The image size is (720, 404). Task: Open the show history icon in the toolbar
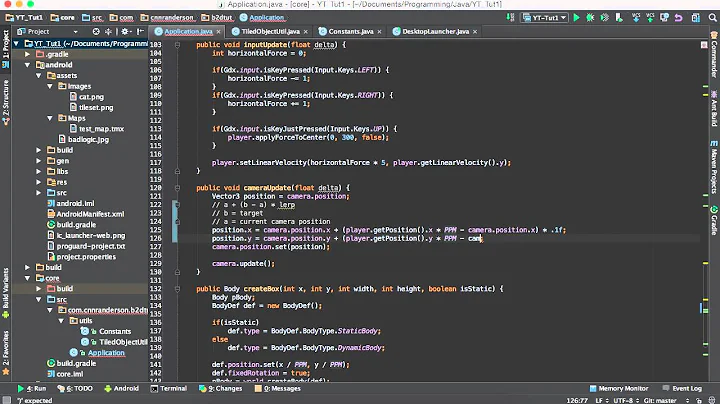(x=664, y=17)
